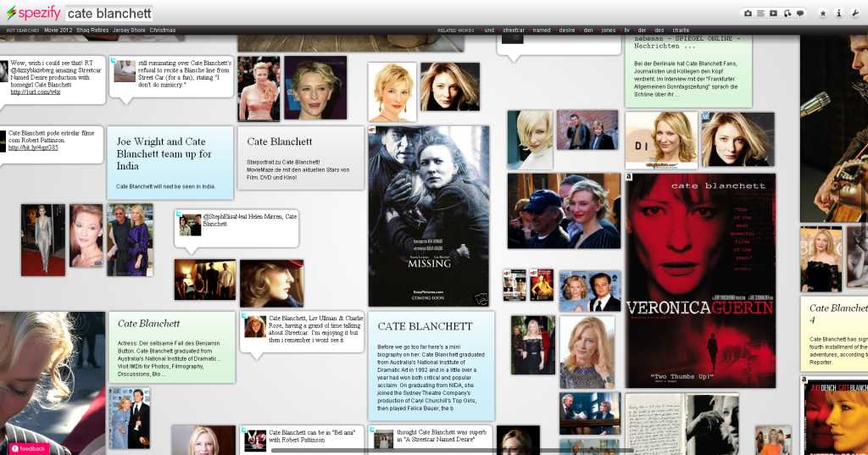This screenshot has height=455, width=868.
Task: Open the photo with the man in a blue cap
Action: tap(564, 211)
